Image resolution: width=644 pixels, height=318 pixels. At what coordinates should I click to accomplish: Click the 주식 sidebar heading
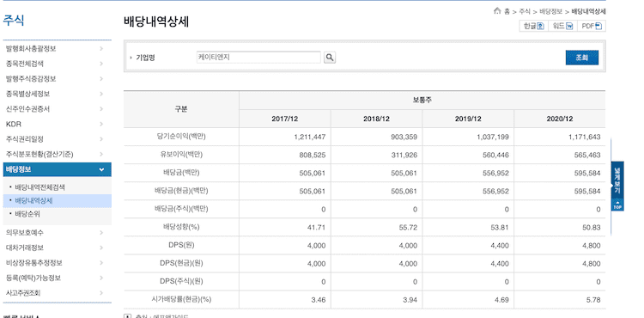14,20
